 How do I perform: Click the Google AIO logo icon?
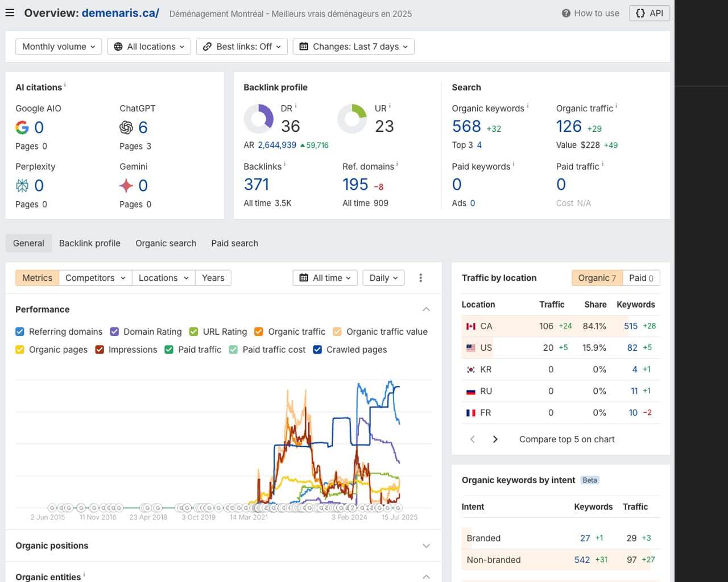[x=22, y=127]
